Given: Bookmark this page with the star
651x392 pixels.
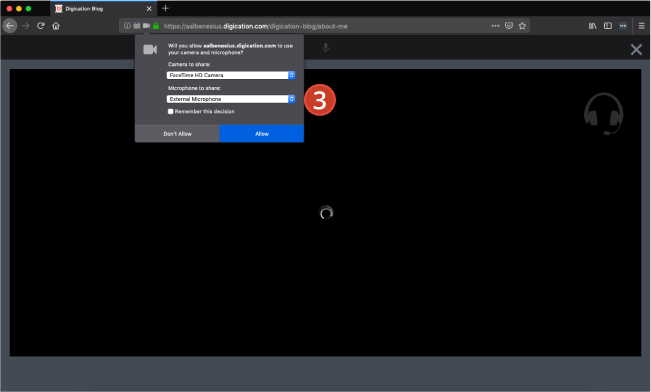Looking at the screenshot, I should [522, 26].
